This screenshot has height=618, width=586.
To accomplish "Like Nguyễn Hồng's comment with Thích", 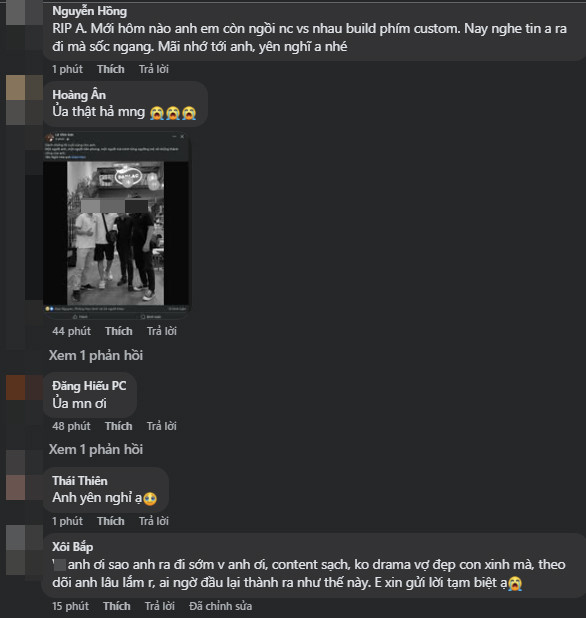I will pos(111,69).
